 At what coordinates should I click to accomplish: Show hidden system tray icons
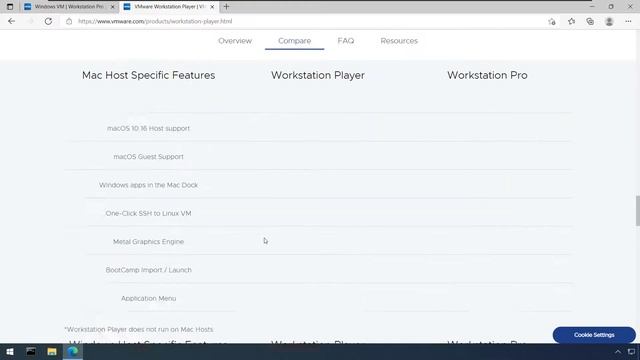618,351
